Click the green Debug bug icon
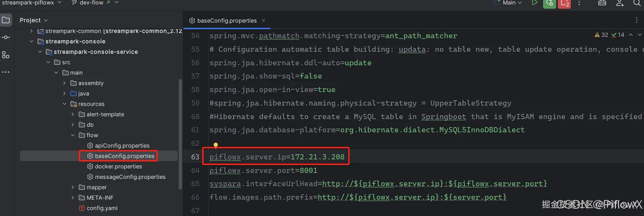Viewport: 644px width, 216px height. (549, 3)
